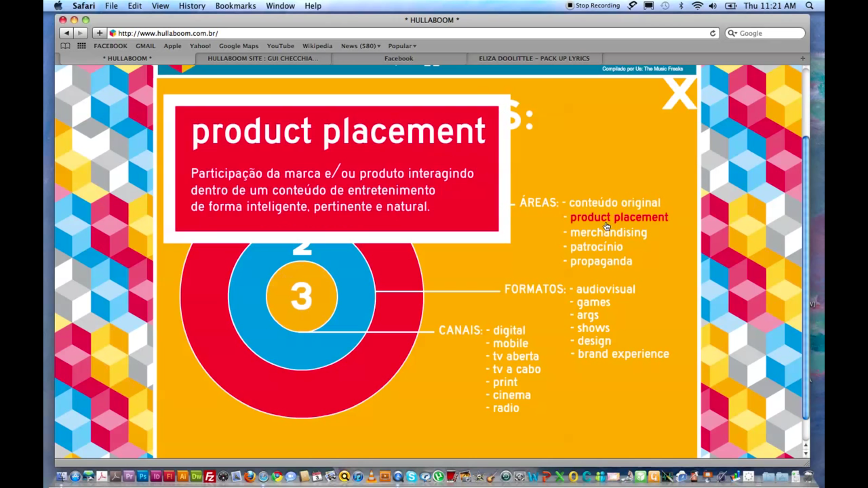
Task: Expand the News (580) bookmarks dropdown
Action: (361, 46)
